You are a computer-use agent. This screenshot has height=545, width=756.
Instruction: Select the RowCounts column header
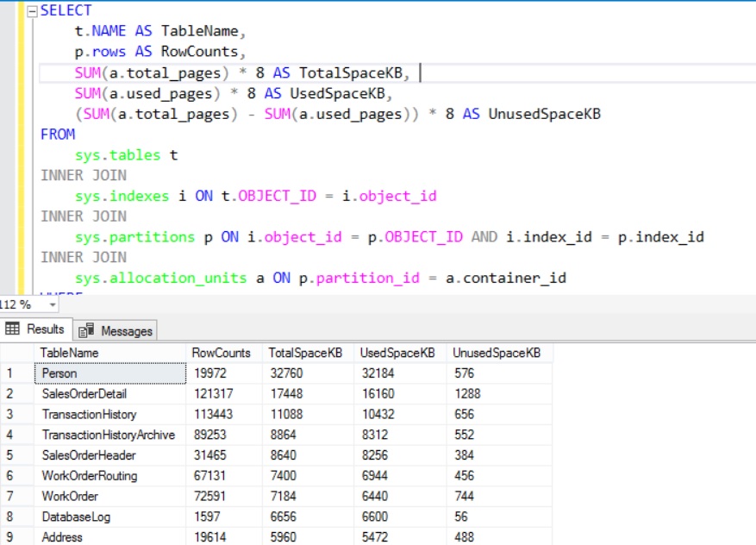(224, 353)
